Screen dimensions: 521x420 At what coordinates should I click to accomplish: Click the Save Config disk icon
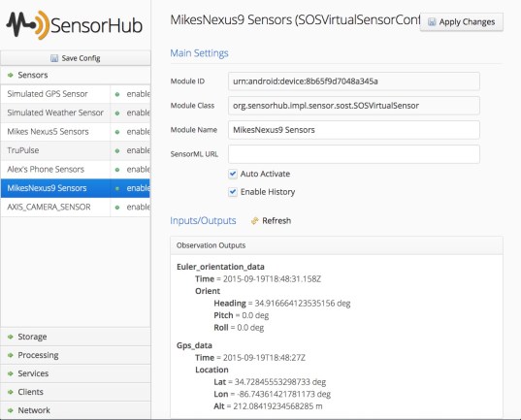pyautogui.click(x=54, y=58)
